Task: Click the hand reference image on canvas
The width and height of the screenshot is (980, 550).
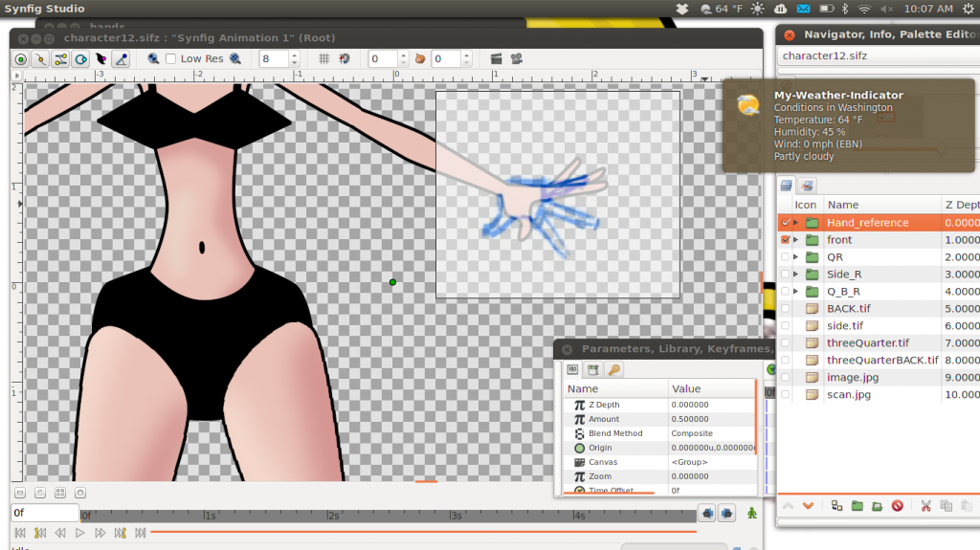Action: click(x=558, y=194)
